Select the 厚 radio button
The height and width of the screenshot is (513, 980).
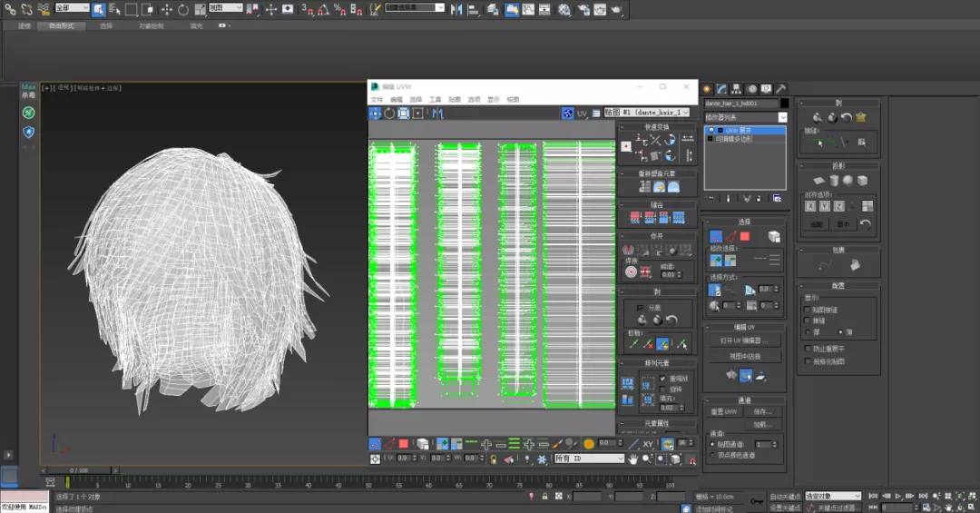(808, 333)
